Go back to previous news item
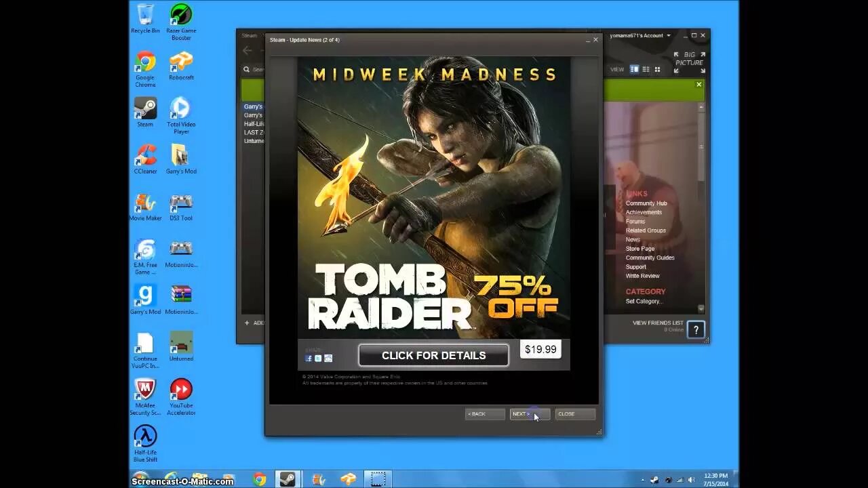The height and width of the screenshot is (488, 868). point(485,413)
